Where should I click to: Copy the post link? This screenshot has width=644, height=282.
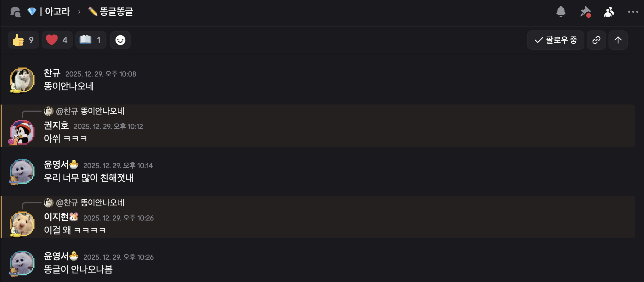tap(596, 40)
